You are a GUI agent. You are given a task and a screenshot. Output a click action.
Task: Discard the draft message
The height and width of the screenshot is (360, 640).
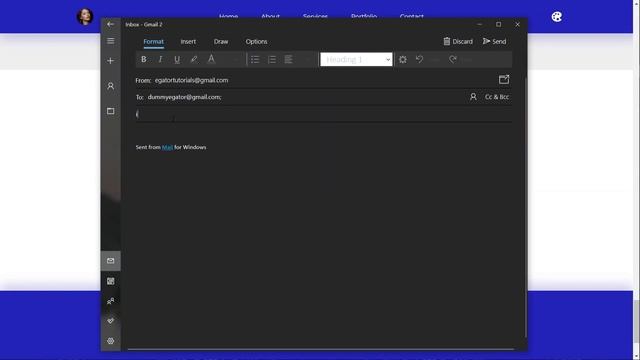(x=458, y=41)
